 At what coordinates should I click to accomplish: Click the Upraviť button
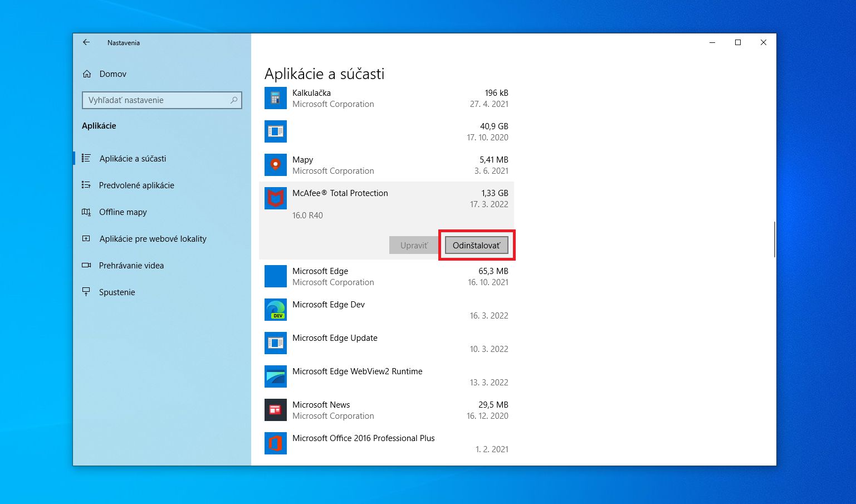coord(414,245)
